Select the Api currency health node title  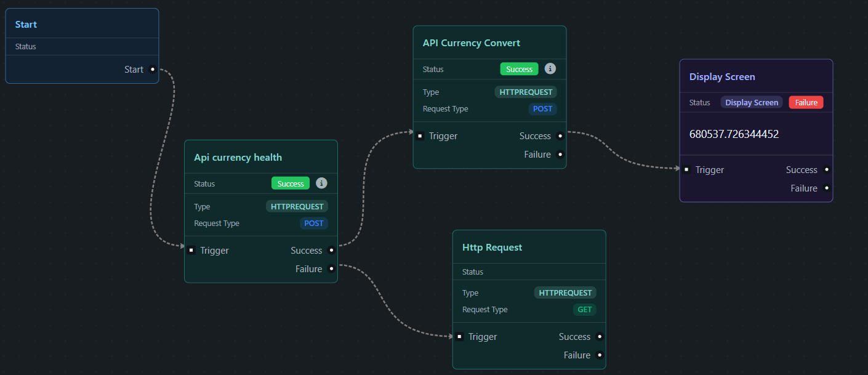tap(238, 157)
